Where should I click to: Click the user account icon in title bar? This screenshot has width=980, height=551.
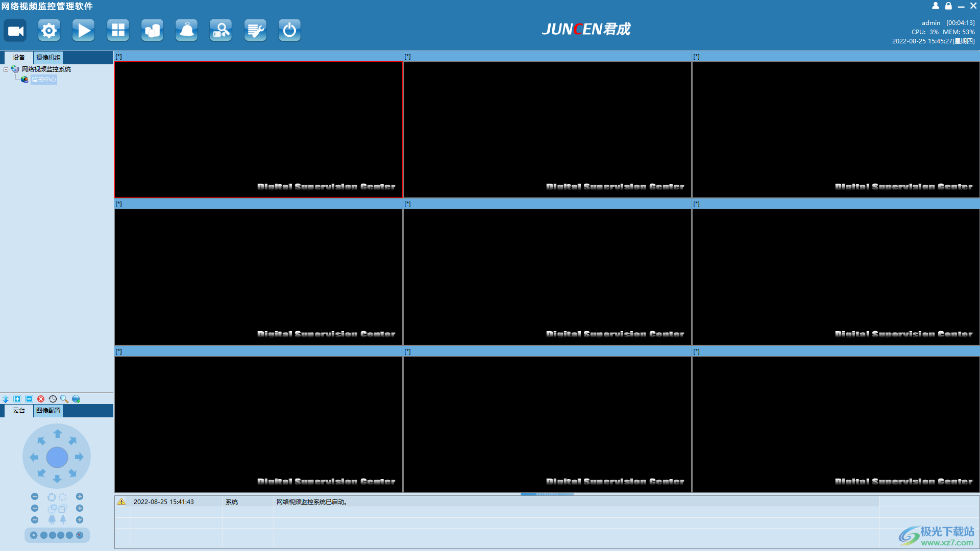(936, 6)
